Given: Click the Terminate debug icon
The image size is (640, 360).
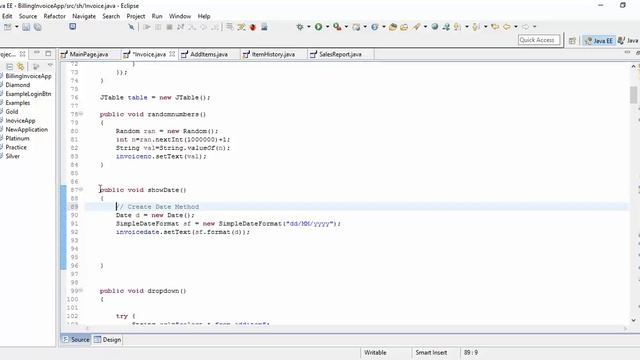Looking at the screenshot, I should tap(169, 27).
